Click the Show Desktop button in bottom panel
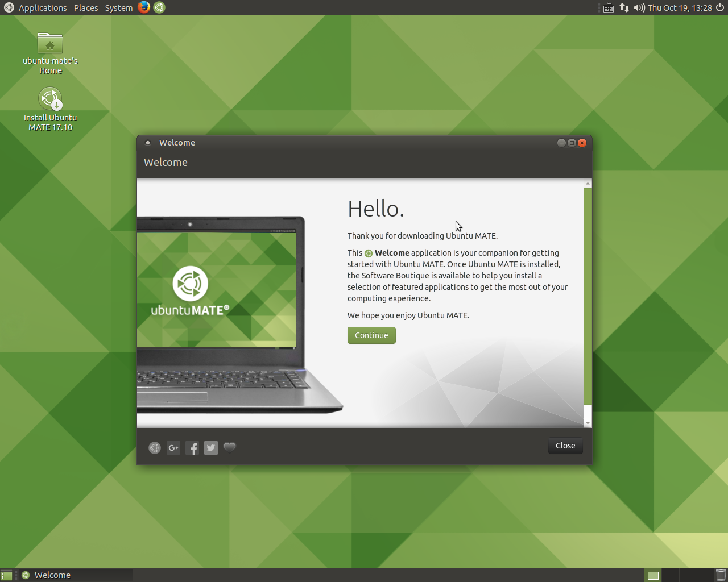 (6, 575)
